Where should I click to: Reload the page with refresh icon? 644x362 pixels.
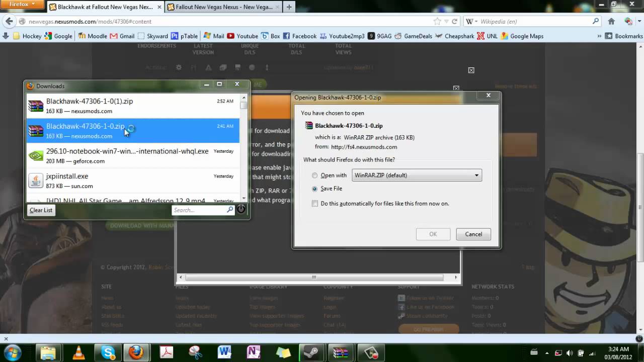[x=454, y=22]
